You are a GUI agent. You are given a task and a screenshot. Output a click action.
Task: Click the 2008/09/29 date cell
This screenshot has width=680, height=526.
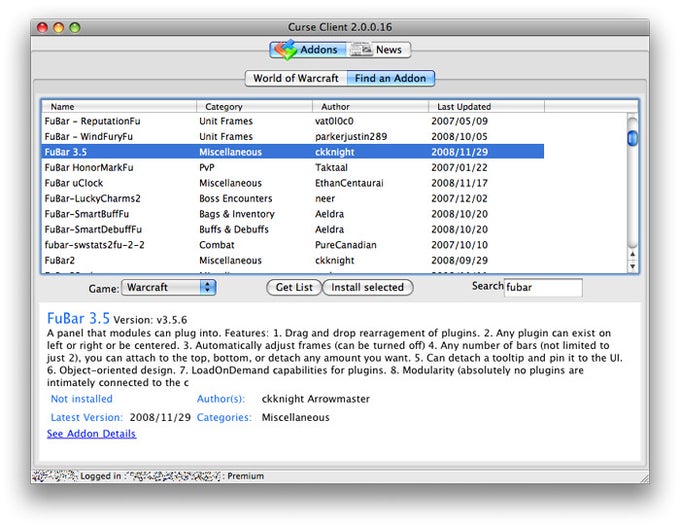point(459,261)
